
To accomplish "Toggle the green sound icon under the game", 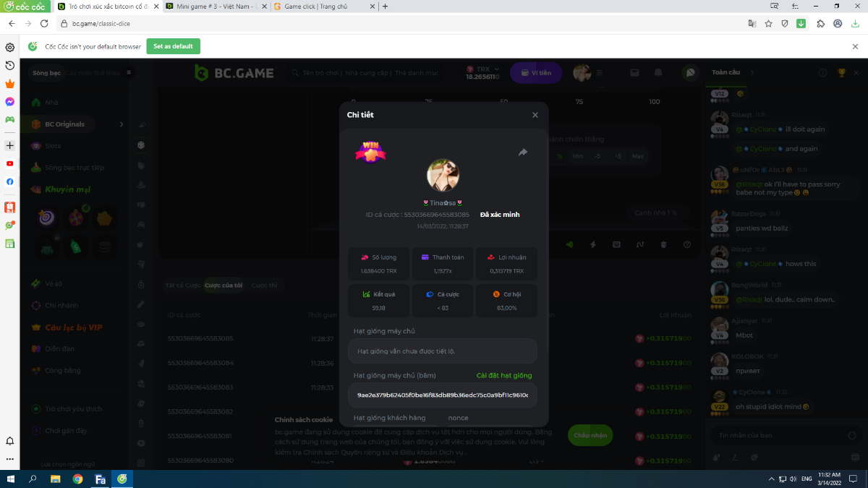I will coord(569,244).
